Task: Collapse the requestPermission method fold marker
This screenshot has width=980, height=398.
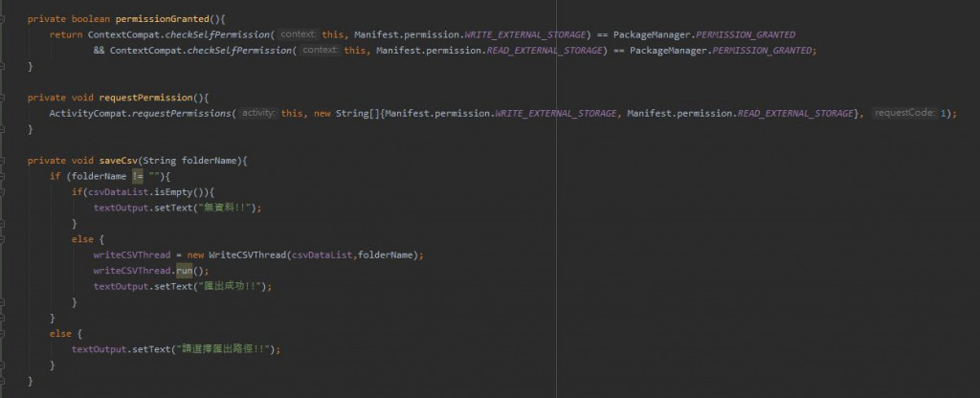Action: (x=2, y=98)
